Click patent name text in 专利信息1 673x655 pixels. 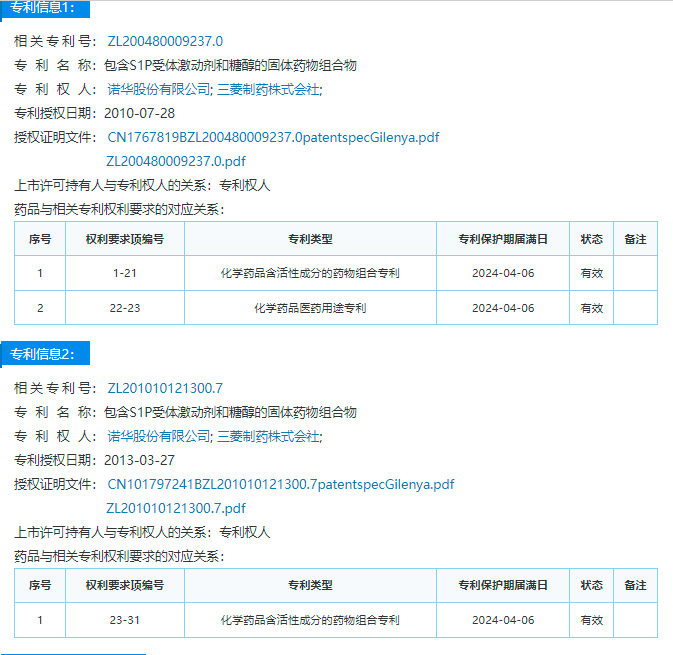(230, 65)
